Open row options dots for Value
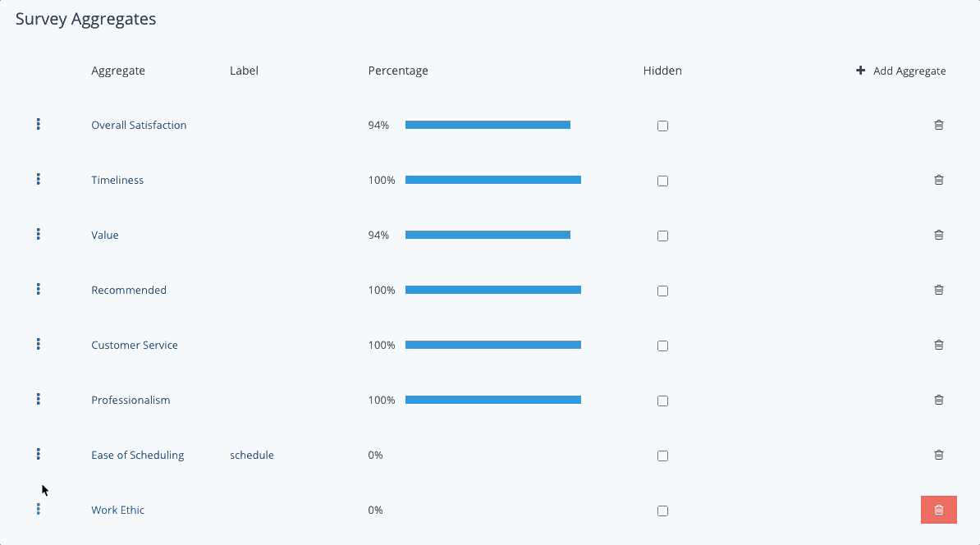The height and width of the screenshot is (545, 980). [39, 234]
